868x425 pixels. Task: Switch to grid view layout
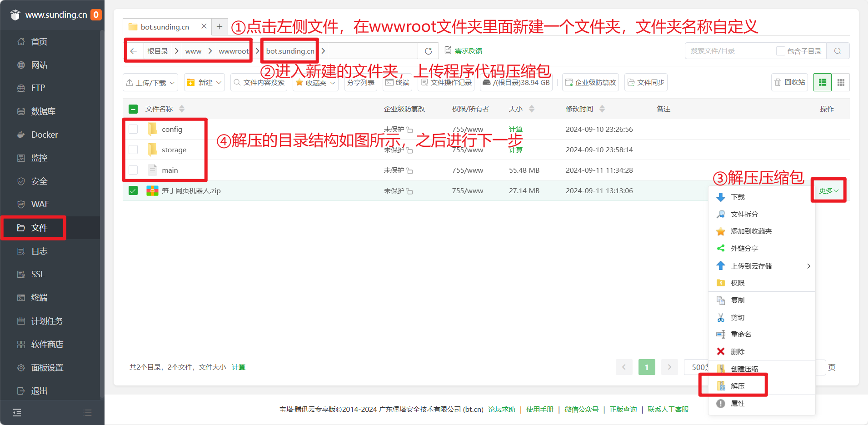click(841, 82)
